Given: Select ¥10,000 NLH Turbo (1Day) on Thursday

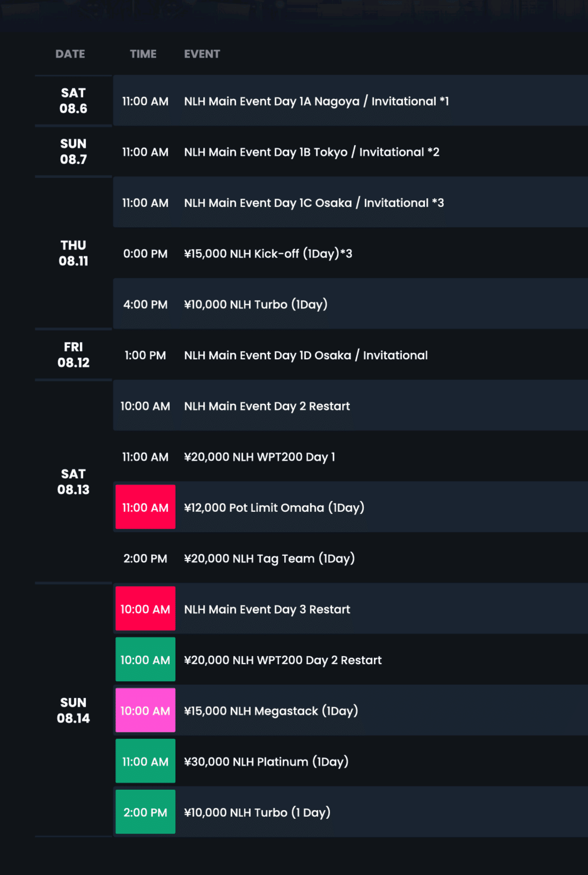Looking at the screenshot, I should pyautogui.click(x=255, y=304).
